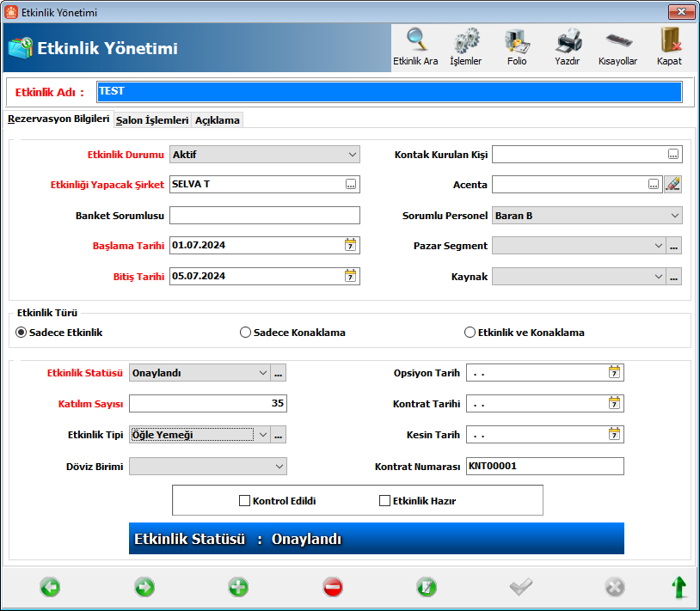Viewport: 700px width, 611px height.
Task: Click the Kapat door icon
Action: click(669, 47)
